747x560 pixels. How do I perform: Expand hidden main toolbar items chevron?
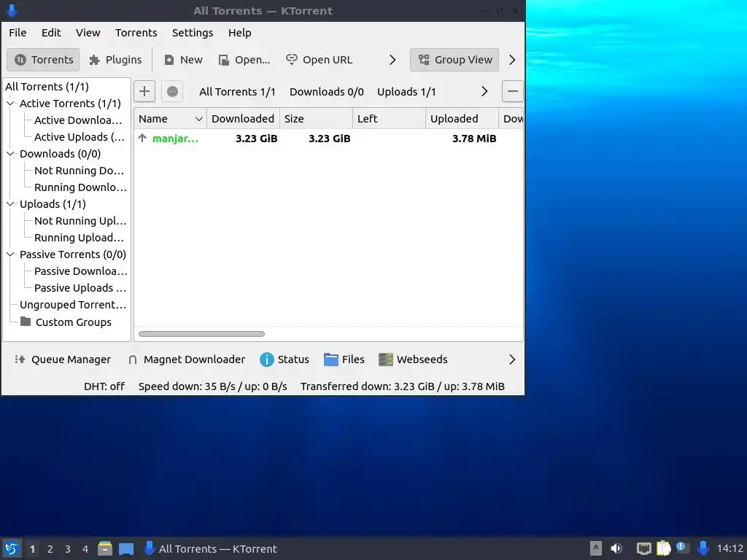point(392,60)
